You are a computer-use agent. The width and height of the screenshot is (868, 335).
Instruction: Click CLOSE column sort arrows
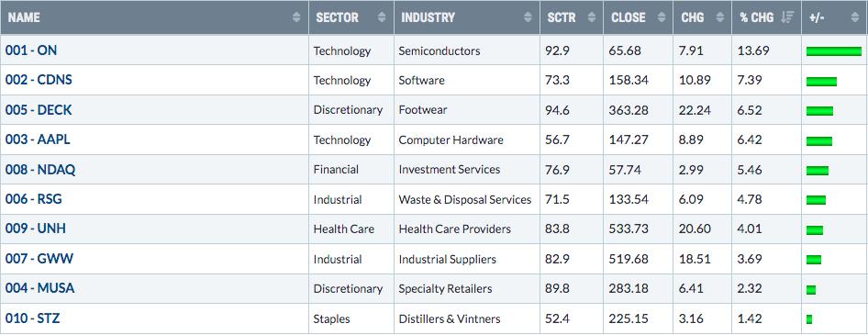click(x=662, y=17)
